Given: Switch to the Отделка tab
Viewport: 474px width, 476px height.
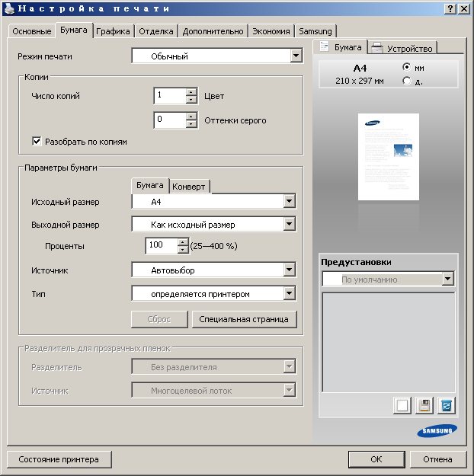Looking at the screenshot, I should click(x=156, y=31).
